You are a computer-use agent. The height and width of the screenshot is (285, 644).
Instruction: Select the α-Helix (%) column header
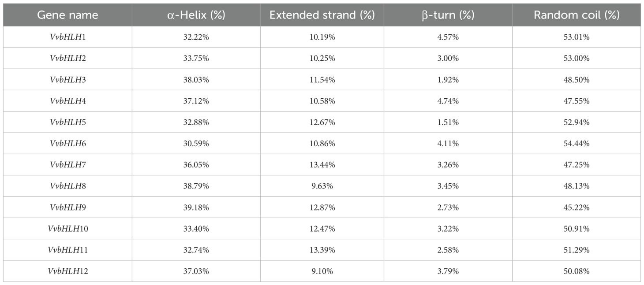pyautogui.click(x=196, y=15)
